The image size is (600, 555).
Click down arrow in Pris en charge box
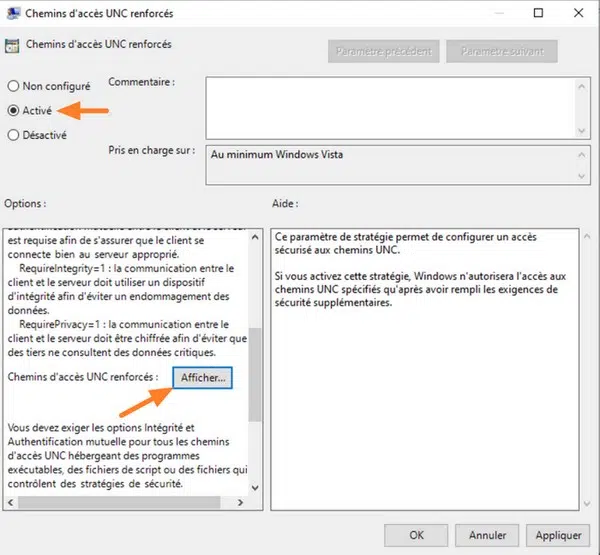(x=582, y=176)
